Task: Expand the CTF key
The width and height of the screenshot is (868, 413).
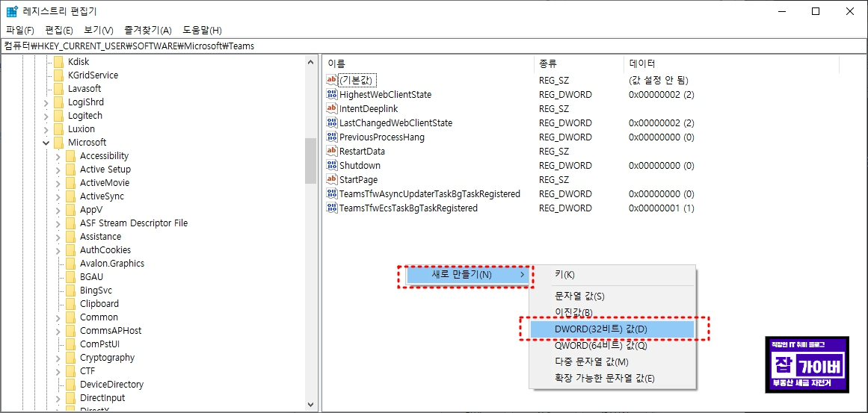Action: tap(58, 371)
